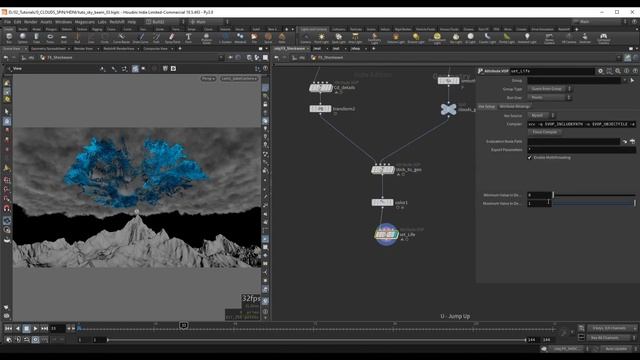Select the Draw Curve shelf tool
Viewport: 640px width, 360px height.
click(x=140, y=38)
